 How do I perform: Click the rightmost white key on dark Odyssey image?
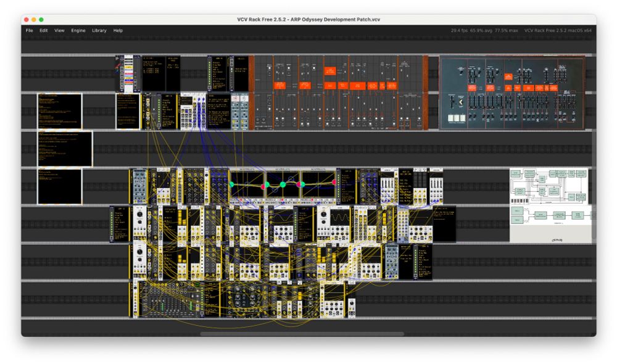463,118
